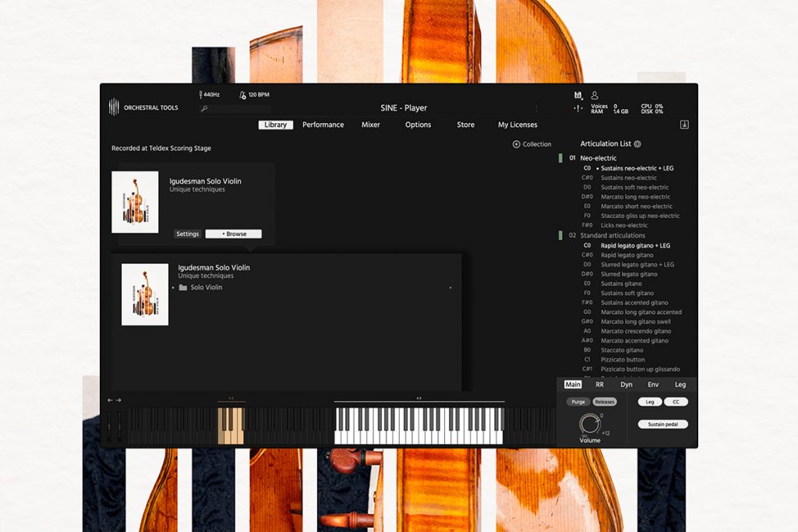Click the right arrow above keyboard
The width and height of the screenshot is (798, 532).
(118, 400)
